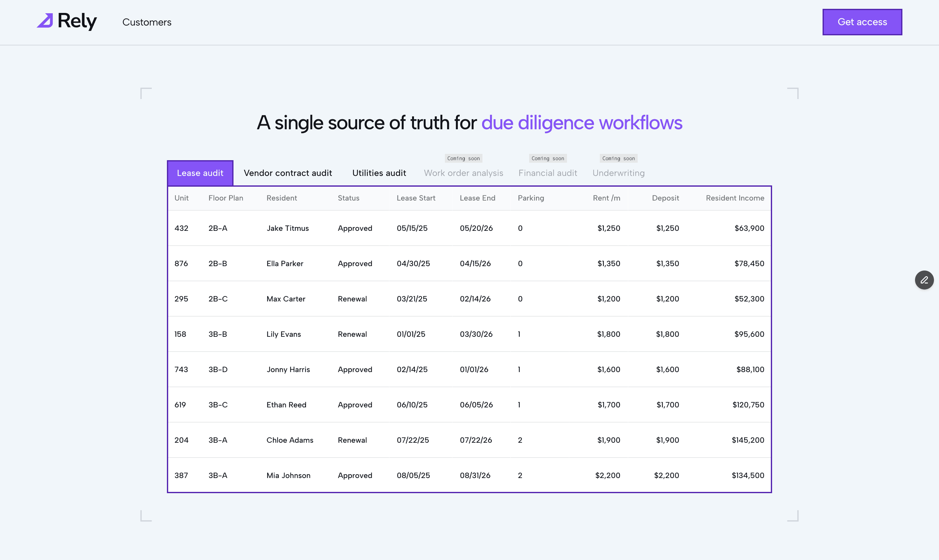
Task: Click the Resident Income column header
Action: tap(735, 198)
